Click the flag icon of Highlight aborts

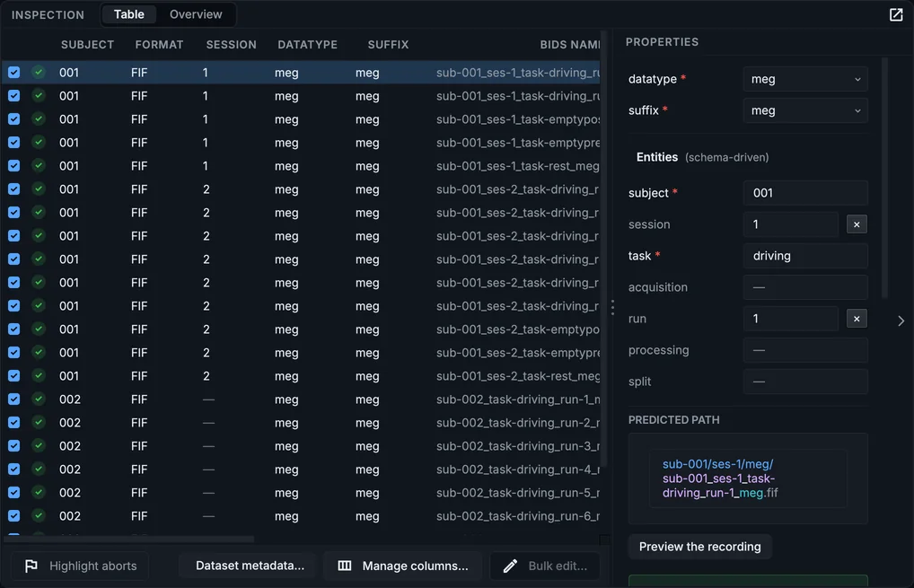(31, 566)
